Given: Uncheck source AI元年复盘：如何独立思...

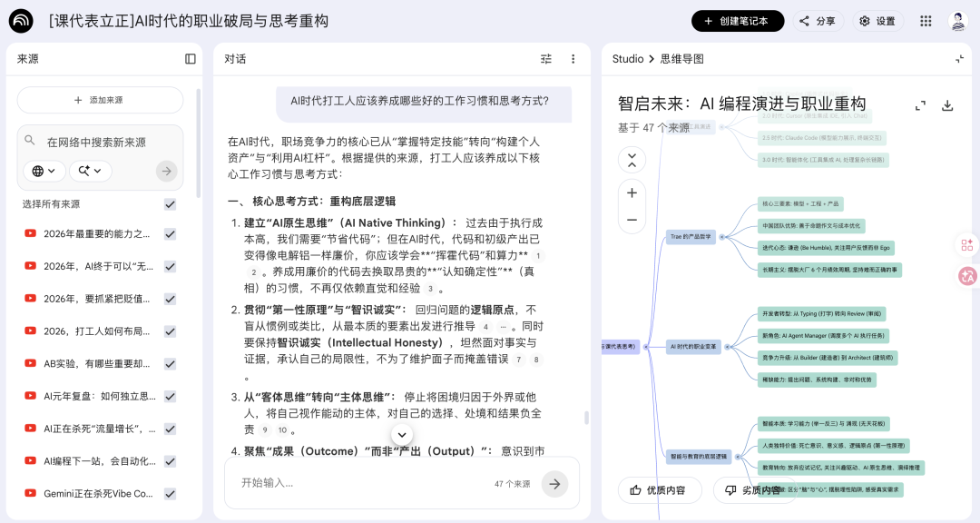Looking at the screenshot, I should click(170, 397).
